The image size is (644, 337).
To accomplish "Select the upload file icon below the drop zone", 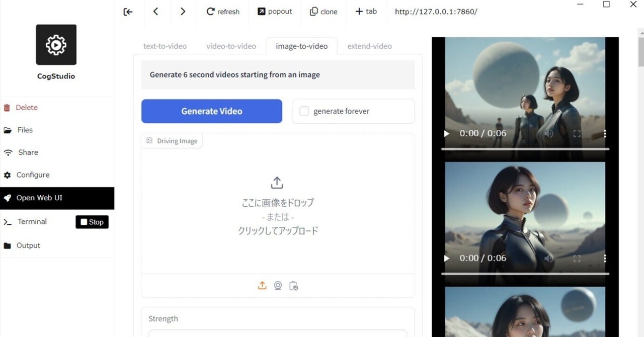I will pos(262,285).
